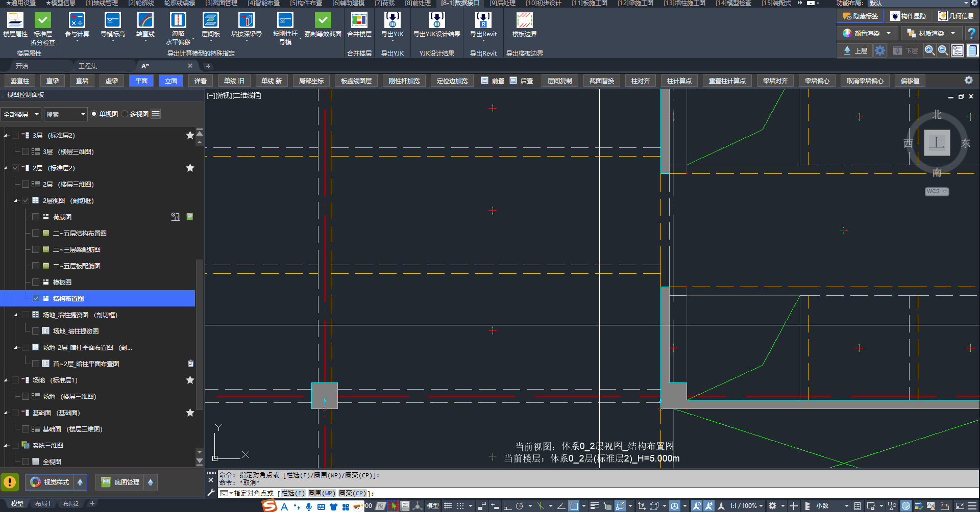
Task: Click the 视觉样式 button
Action: [x=50, y=482]
